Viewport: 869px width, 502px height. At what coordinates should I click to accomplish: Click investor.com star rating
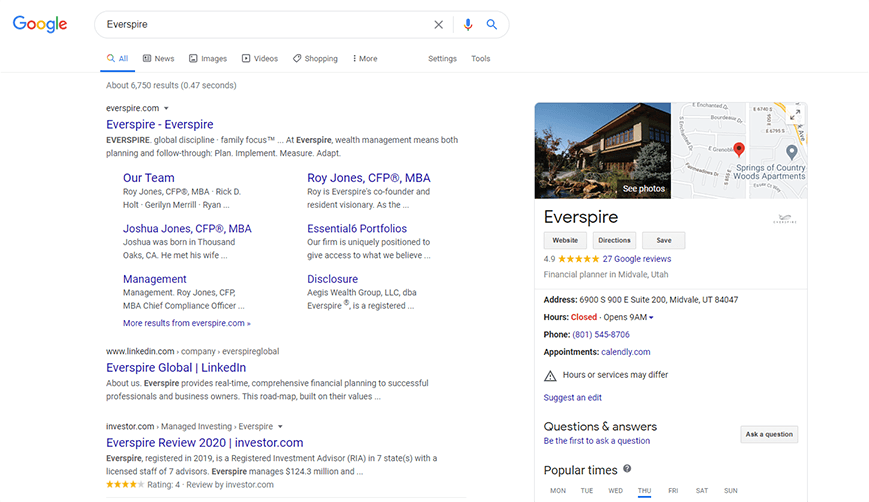tap(125, 484)
